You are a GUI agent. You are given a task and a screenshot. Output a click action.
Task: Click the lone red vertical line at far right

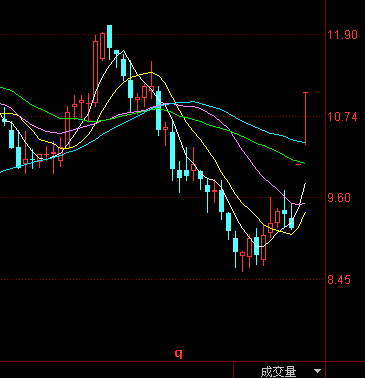point(305,118)
